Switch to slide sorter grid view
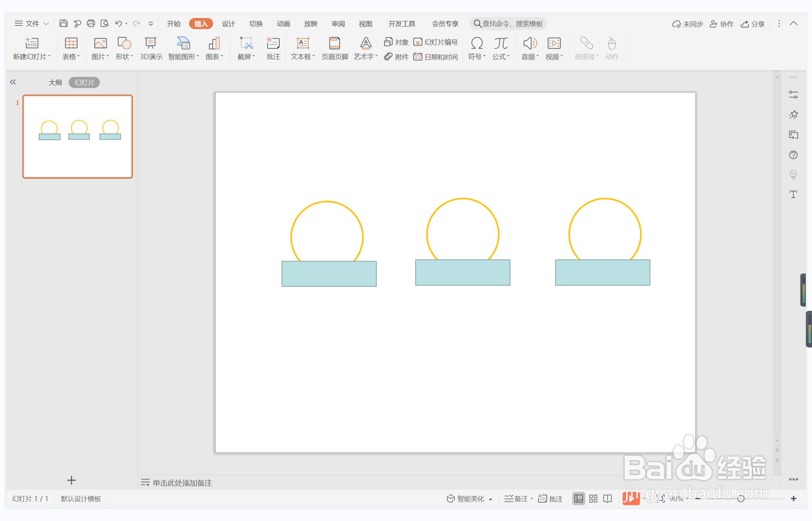 [x=593, y=498]
